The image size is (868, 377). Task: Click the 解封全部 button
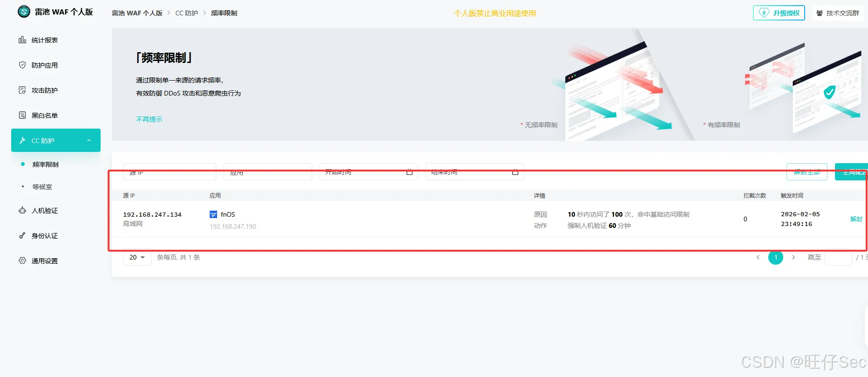pyautogui.click(x=807, y=172)
